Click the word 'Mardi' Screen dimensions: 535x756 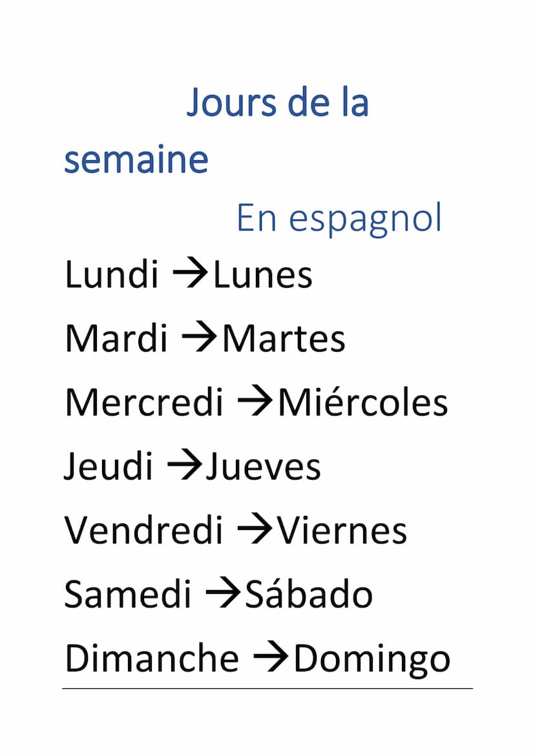point(116,338)
